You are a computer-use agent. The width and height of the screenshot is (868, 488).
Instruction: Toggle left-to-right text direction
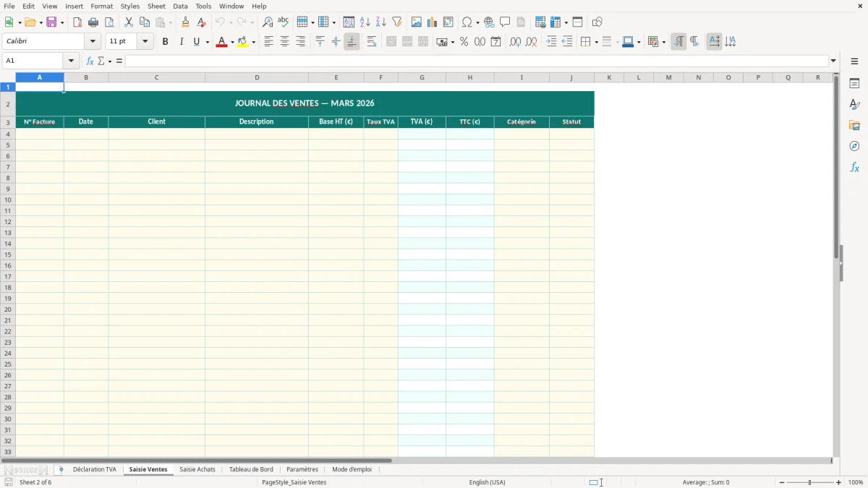(678, 42)
